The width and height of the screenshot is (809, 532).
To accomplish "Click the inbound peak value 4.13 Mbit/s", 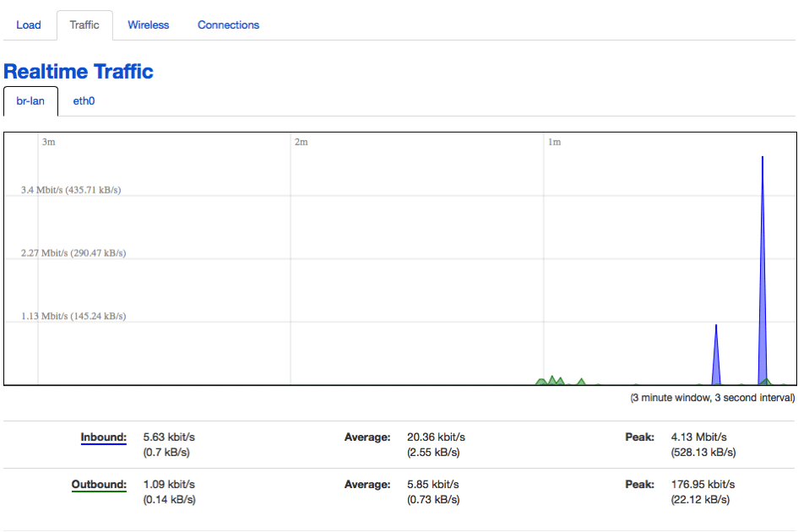I will 698,437.
